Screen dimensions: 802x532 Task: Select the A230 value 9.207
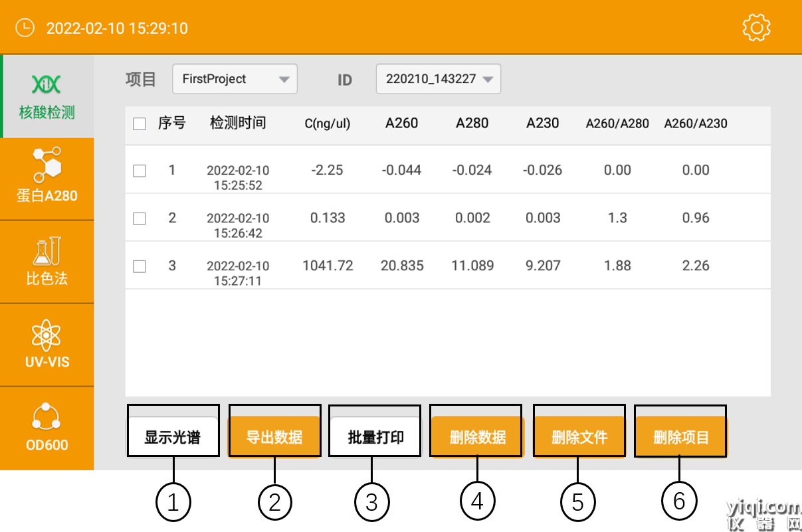tap(543, 266)
